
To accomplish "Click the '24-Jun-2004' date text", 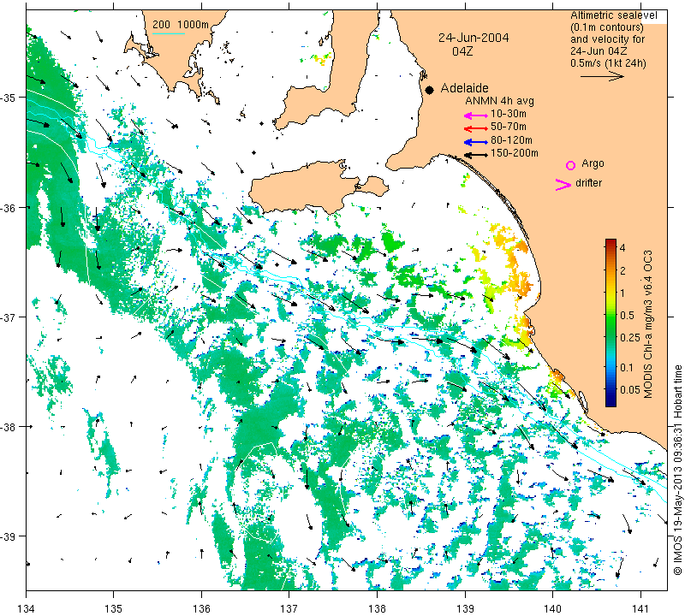I will click(x=474, y=38).
